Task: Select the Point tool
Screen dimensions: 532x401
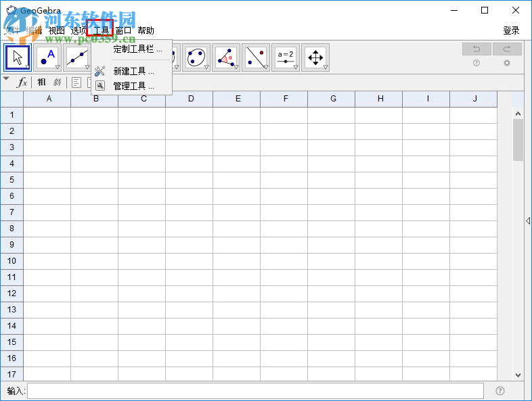Action: (x=47, y=57)
